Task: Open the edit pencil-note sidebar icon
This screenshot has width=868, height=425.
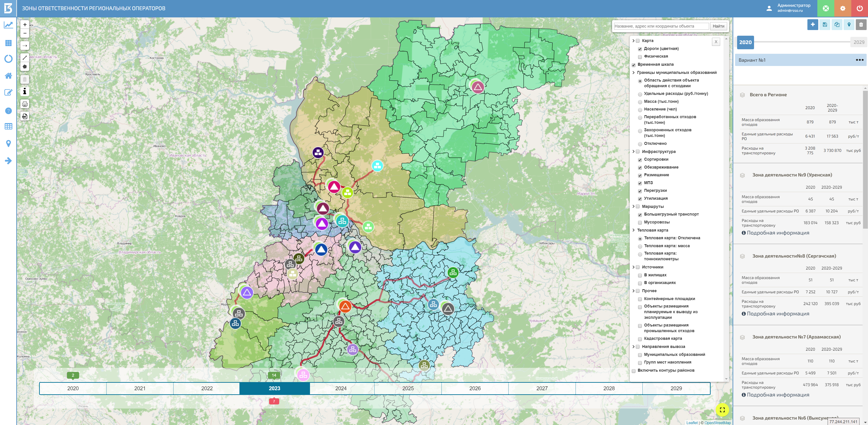Action: (8, 92)
